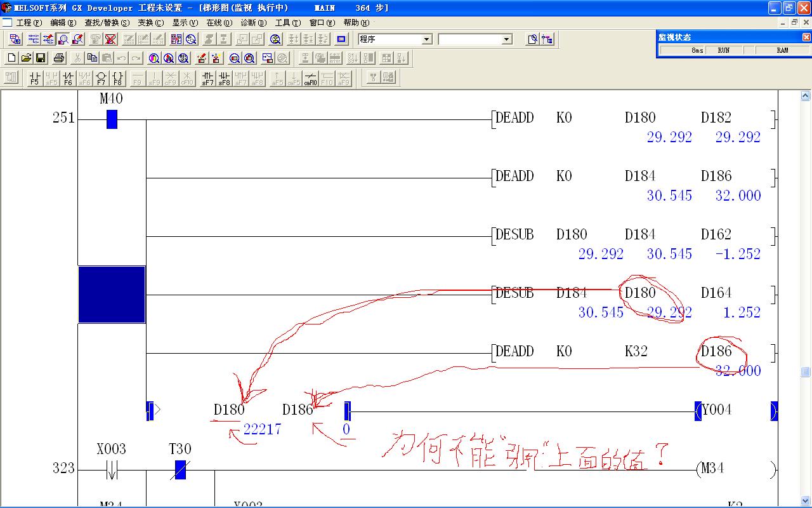The height and width of the screenshot is (508, 812).
Task: Insert an output coil (F7)
Action: [x=101, y=78]
